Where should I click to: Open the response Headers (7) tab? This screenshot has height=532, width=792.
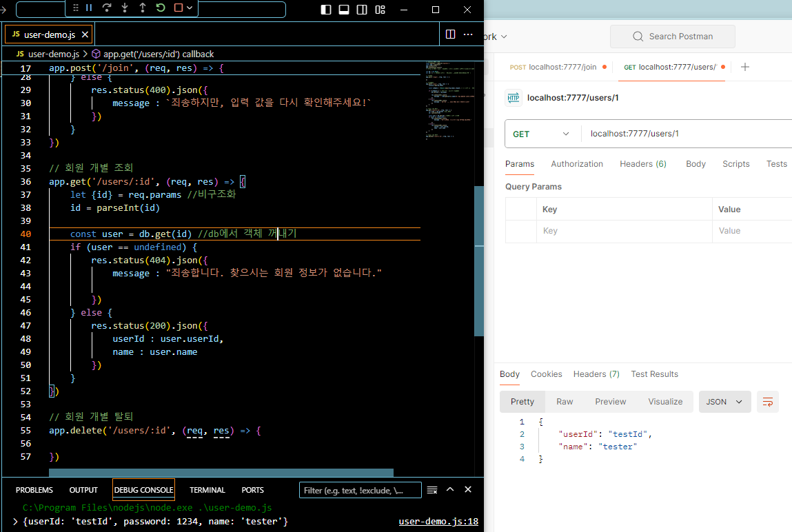(x=596, y=374)
